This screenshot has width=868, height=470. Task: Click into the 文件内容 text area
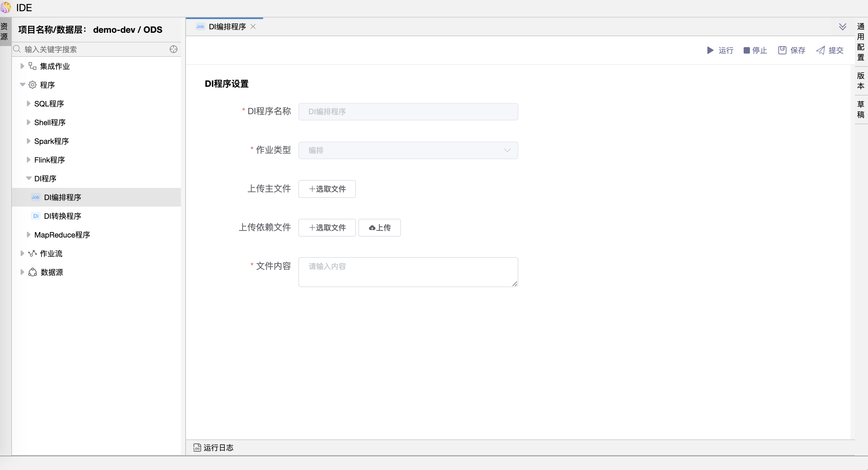(408, 272)
